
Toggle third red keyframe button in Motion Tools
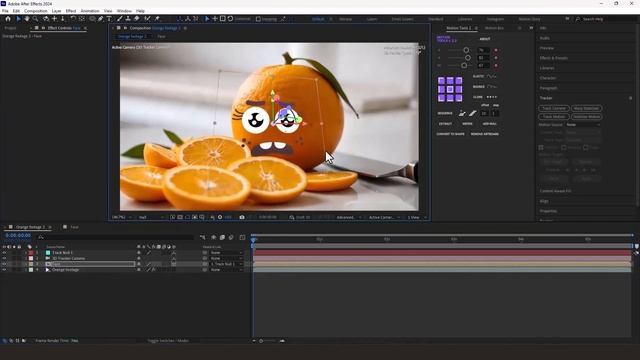(496, 65)
